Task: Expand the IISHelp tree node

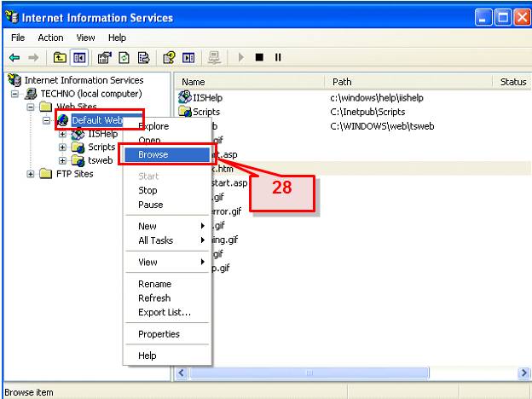Action: point(62,134)
